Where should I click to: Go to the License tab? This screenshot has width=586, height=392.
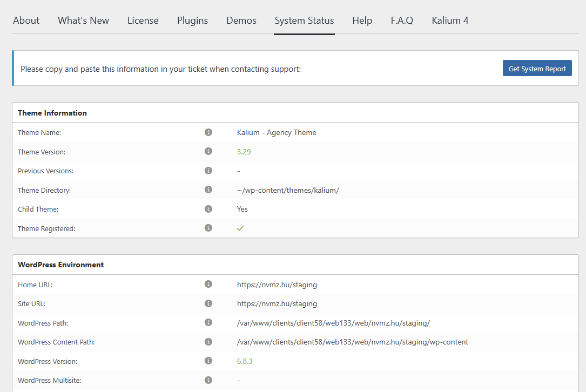pos(143,21)
